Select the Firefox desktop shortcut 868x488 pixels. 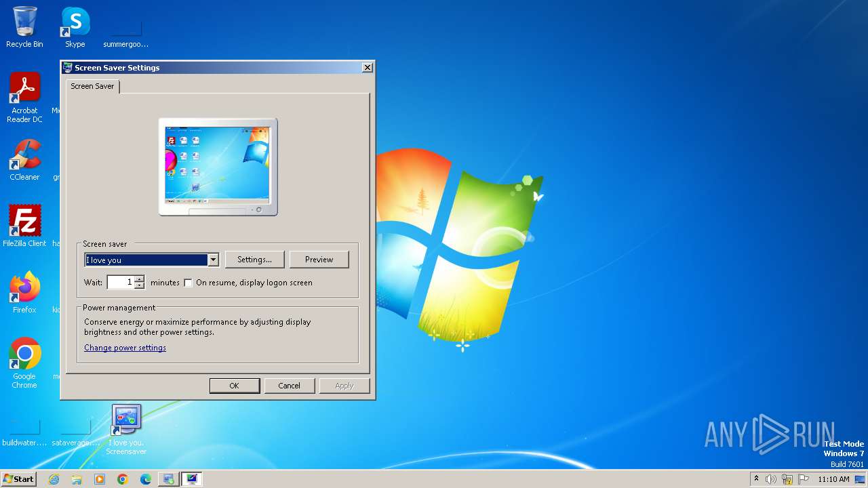[x=24, y=293]
